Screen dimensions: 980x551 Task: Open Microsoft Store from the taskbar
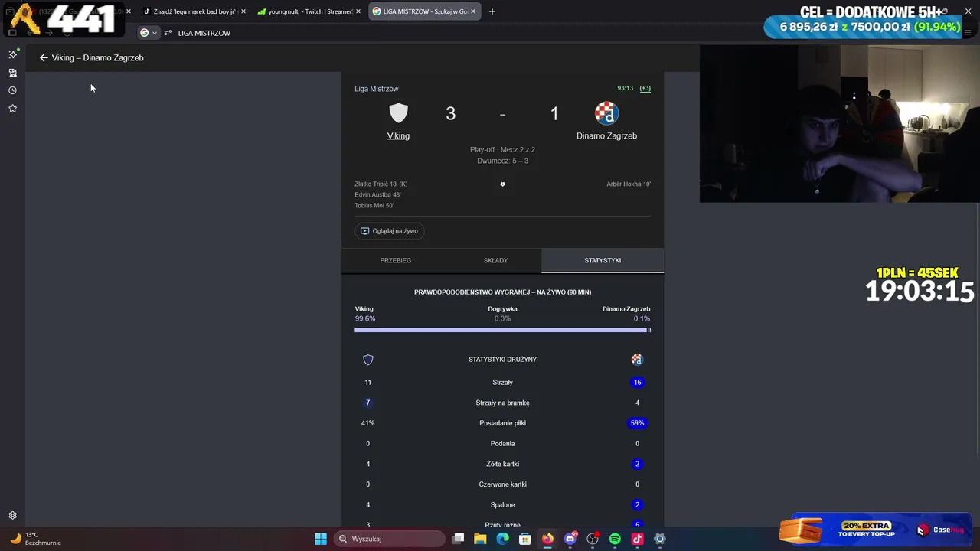coord(525,539)
